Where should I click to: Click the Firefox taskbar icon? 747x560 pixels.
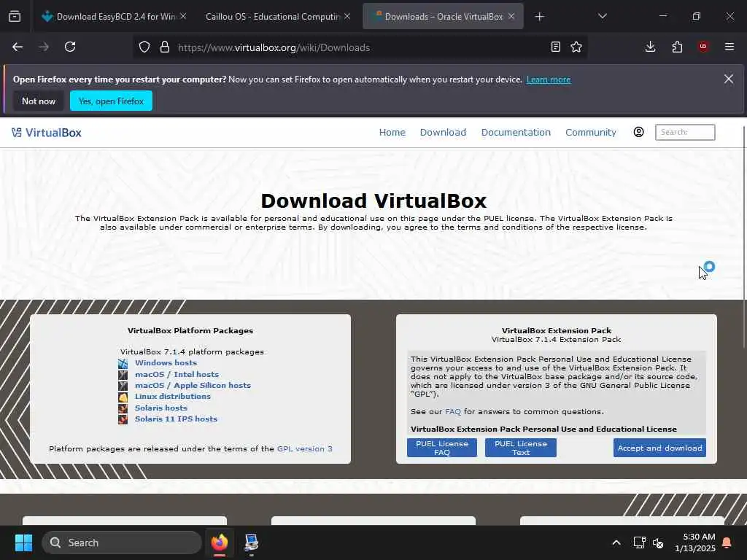pyautogui.click(x=219, y=542)
